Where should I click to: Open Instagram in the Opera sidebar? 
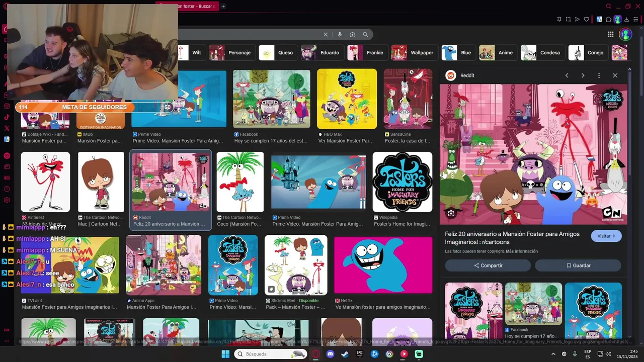[7, 106]
